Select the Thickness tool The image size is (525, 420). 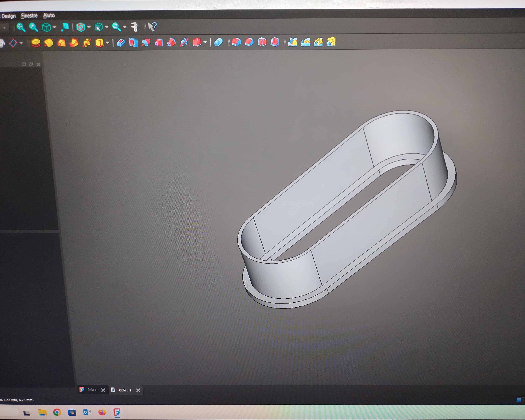pyautogui.click(x=275, y=42)
